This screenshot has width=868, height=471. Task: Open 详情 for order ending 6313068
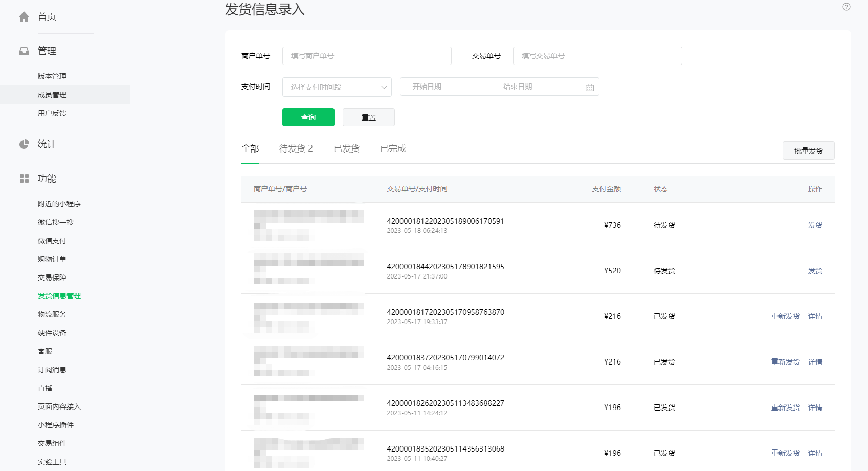pyautogui.click(x=815, y=453)
